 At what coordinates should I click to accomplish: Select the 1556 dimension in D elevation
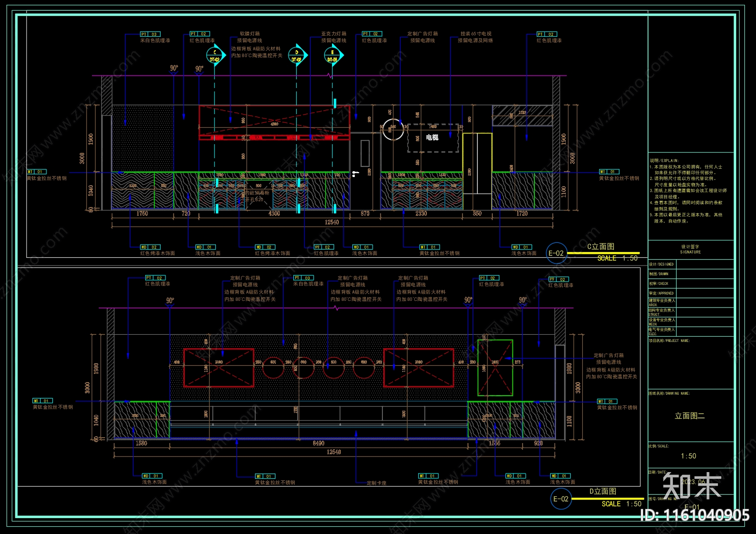click(x=495, y=444)
